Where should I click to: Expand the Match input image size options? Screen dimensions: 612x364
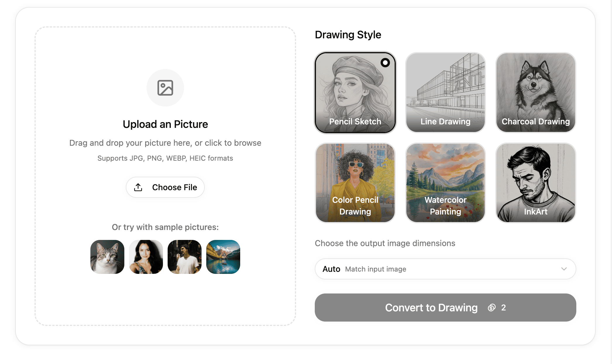point(445,269)
